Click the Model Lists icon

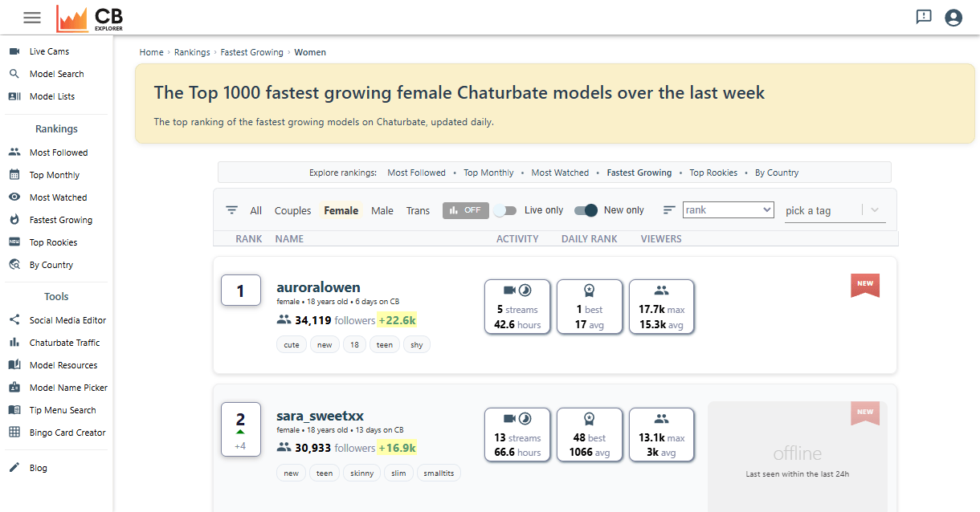14,96
